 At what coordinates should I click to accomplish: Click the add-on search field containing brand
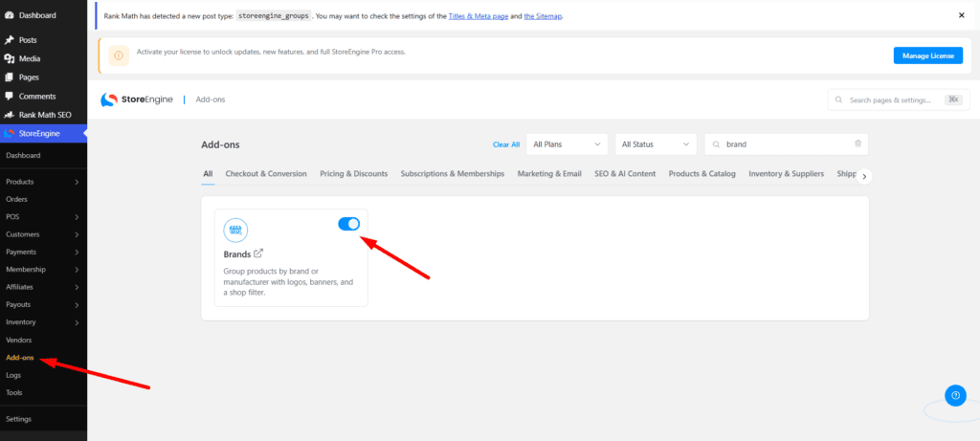point(787,144)
